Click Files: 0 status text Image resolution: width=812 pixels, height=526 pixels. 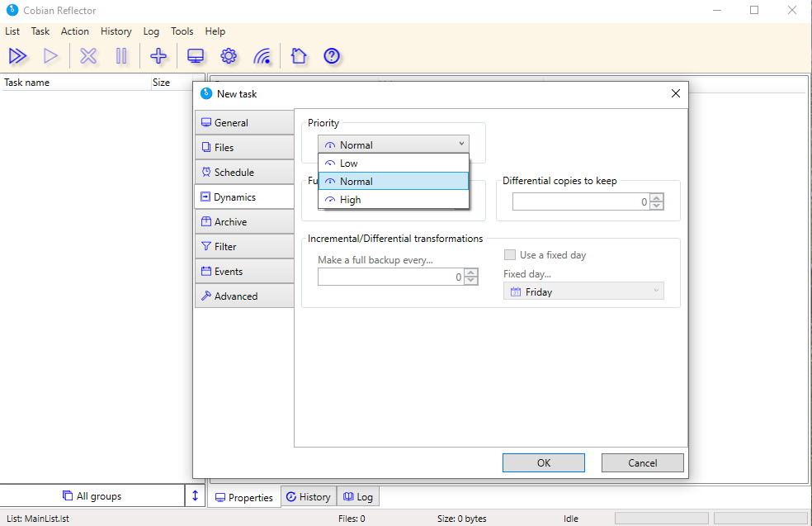point(352,519)
